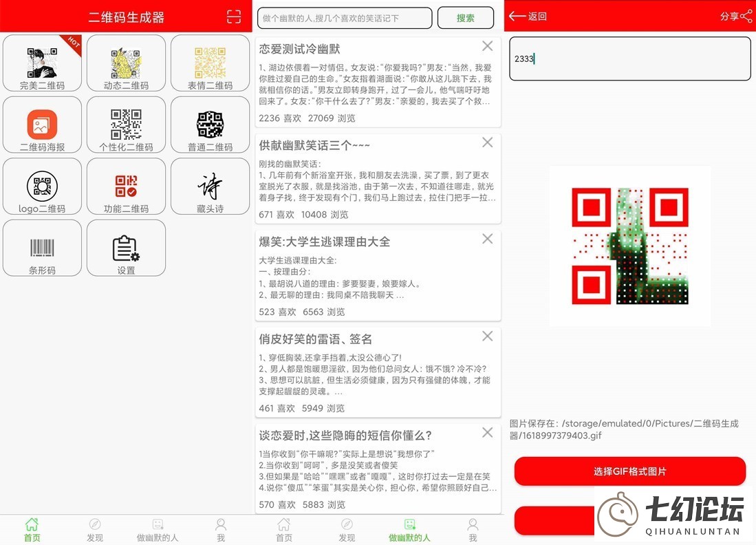
Task: Open joke titled 供献幽默笑话三个~~~
Action: (x=314, y=145)
